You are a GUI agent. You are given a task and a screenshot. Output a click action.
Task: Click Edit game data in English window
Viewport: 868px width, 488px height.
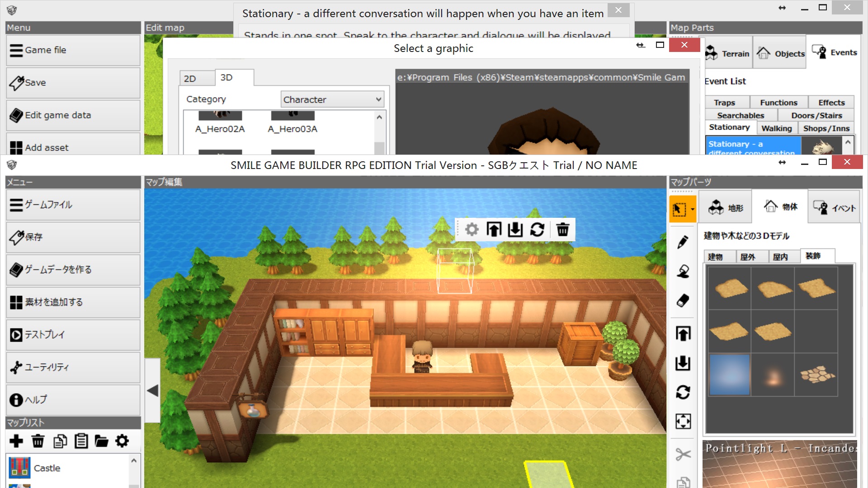tap(73, 115)
